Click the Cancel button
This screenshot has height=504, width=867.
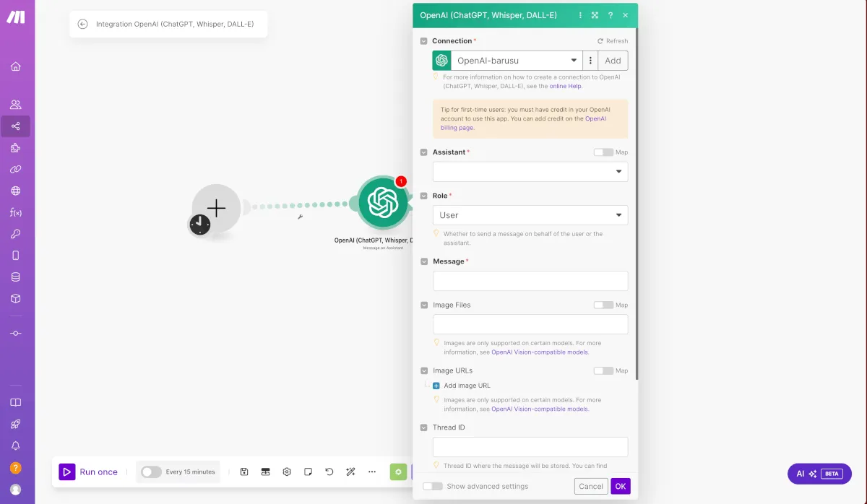(591, 486)
